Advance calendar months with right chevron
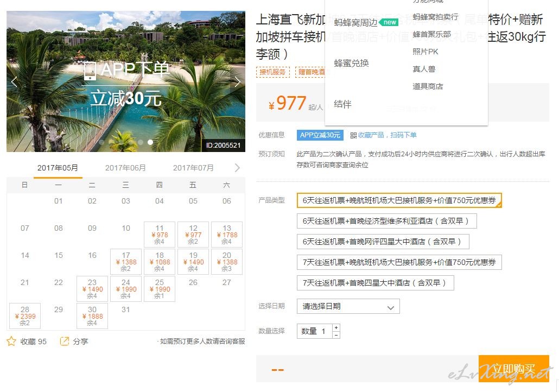The image size is (559, 392). point(237,168)
